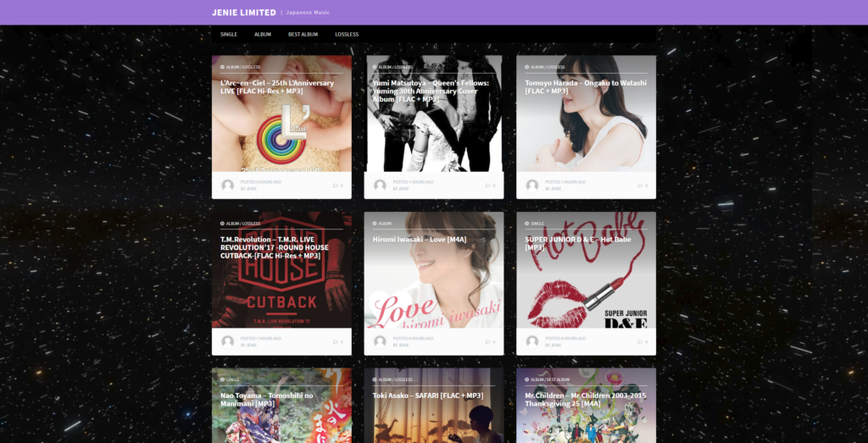
Task: Click category icon on T.M.Revolution card
Action: point(223,224)
